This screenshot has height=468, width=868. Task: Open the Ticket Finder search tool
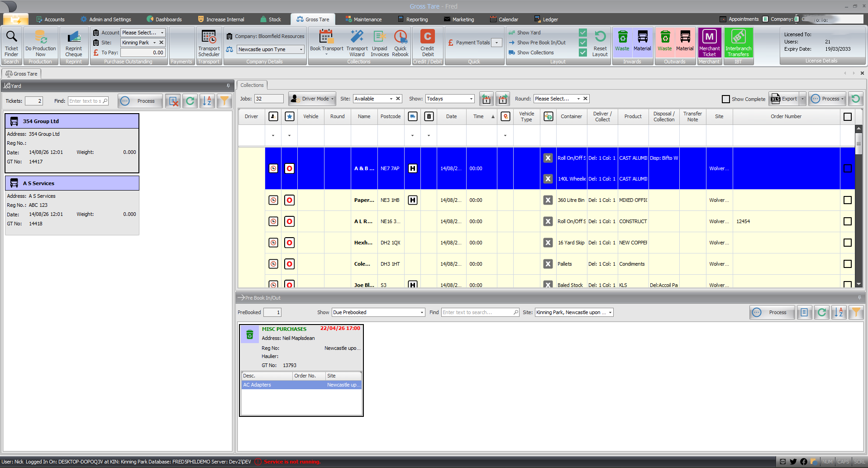tap(11, 43)
